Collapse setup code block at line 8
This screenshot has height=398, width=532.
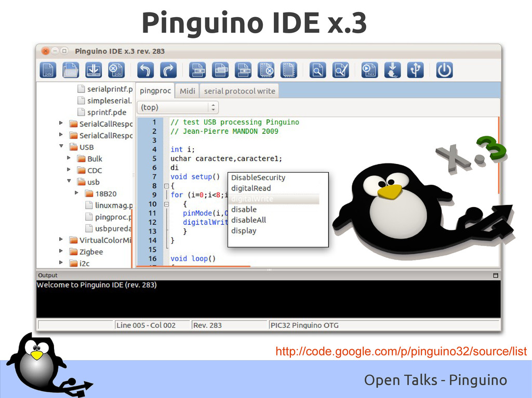[x=166, y=186]
